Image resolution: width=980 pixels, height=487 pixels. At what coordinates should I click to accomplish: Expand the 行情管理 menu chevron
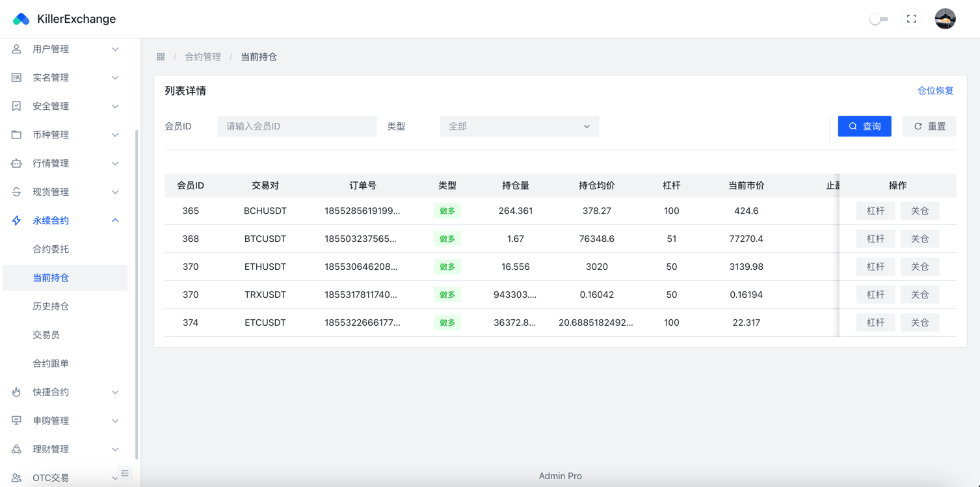pos(115,163)
